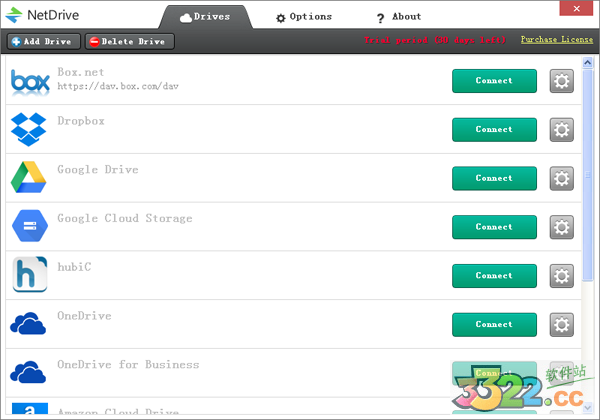The height and width of the screenshot is (420, 600).
Task: Connect the hubiC drive
Action: pyautogui.click(x=494, y=276)
